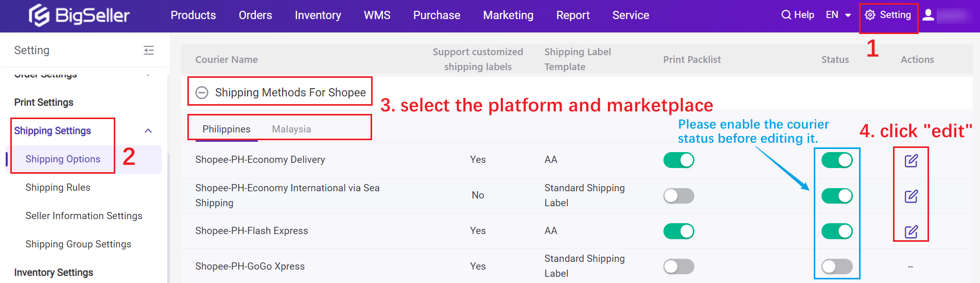The width and height of the screenshot is (980, 283).
Task: Open the Marketing menu
Action: [509, 15]
